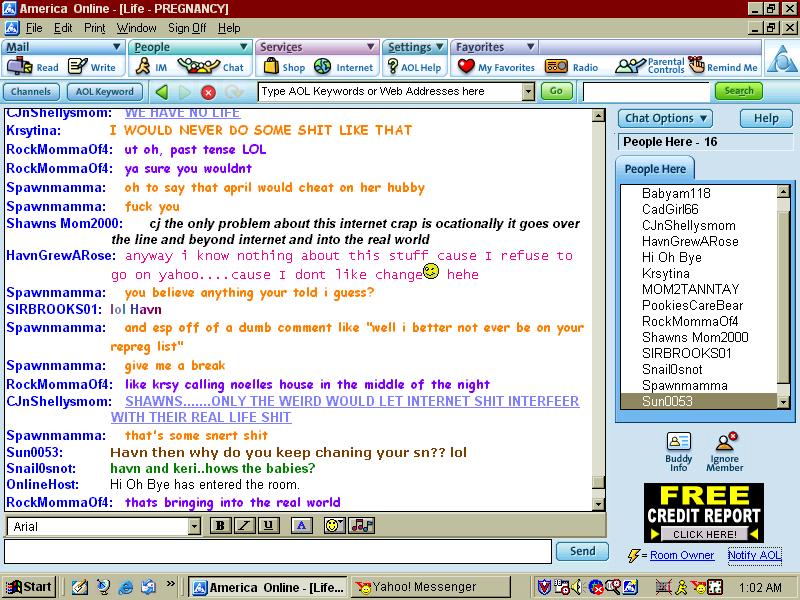The width and height of the screenshot is (800, 600).
Task: Select PookiesCareBear in the people list
Action: point(692,305)
